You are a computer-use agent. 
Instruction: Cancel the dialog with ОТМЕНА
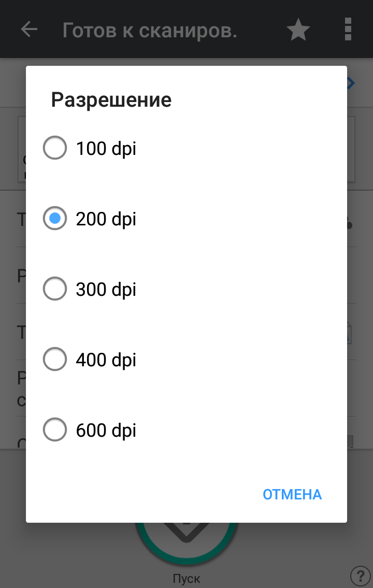tap(292, 495)
